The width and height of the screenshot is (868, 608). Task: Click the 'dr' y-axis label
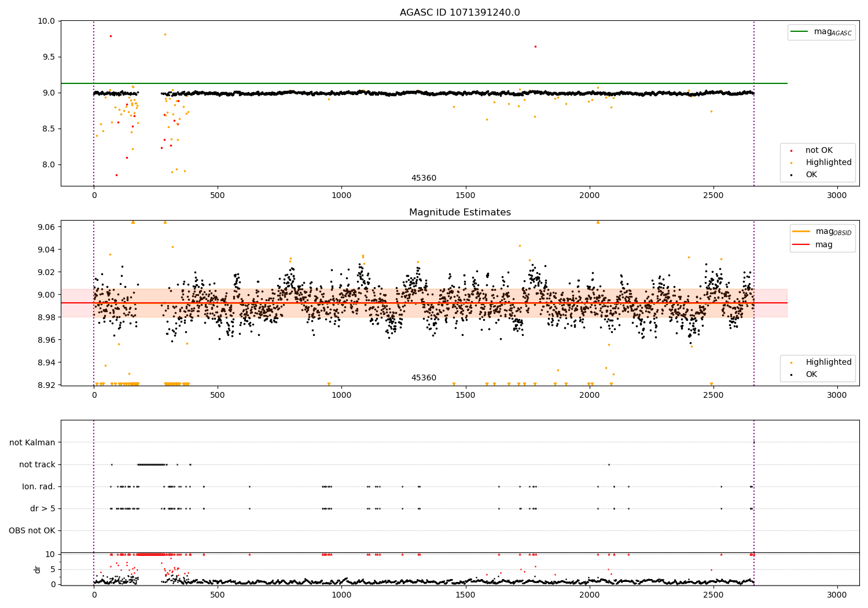[x=38, y=569]
